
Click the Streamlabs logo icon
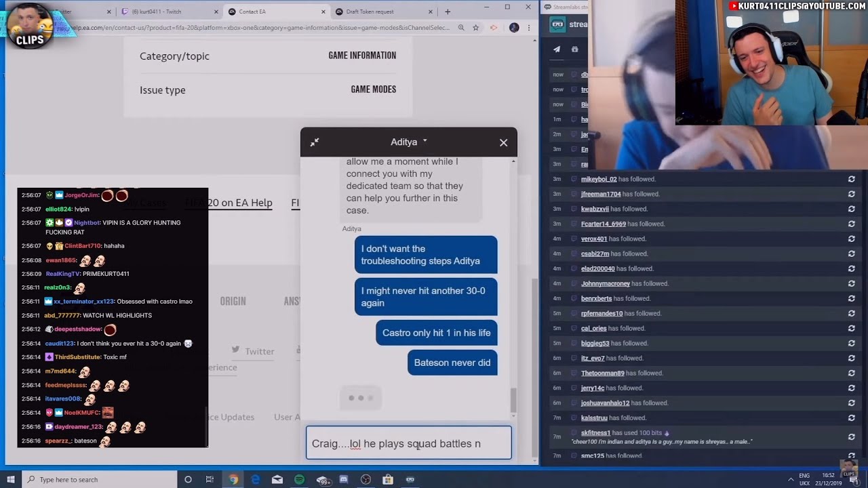[557, 24]
